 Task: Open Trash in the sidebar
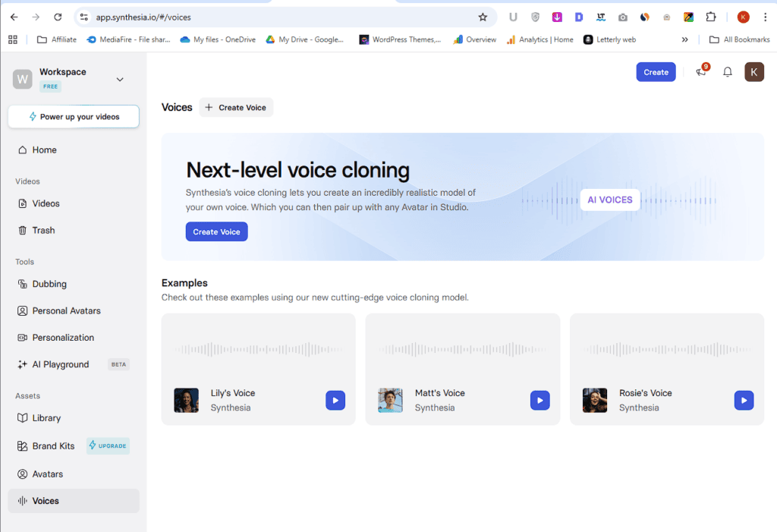point(74,230)
